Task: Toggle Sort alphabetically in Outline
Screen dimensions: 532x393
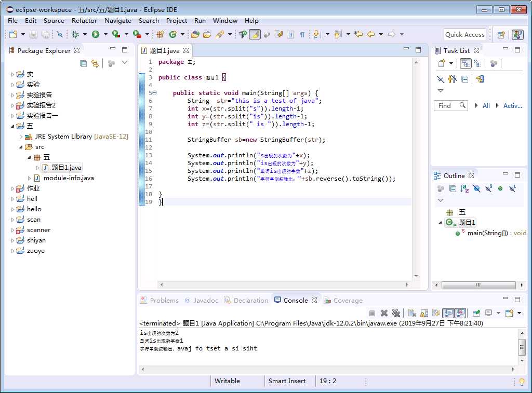Action: (464, 188)
